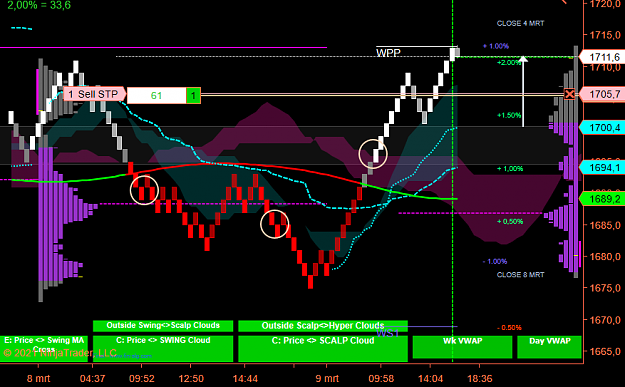Click the 1670,0 price axis label
This screenshot has height=387, width=625.
(x=605, y=320)
